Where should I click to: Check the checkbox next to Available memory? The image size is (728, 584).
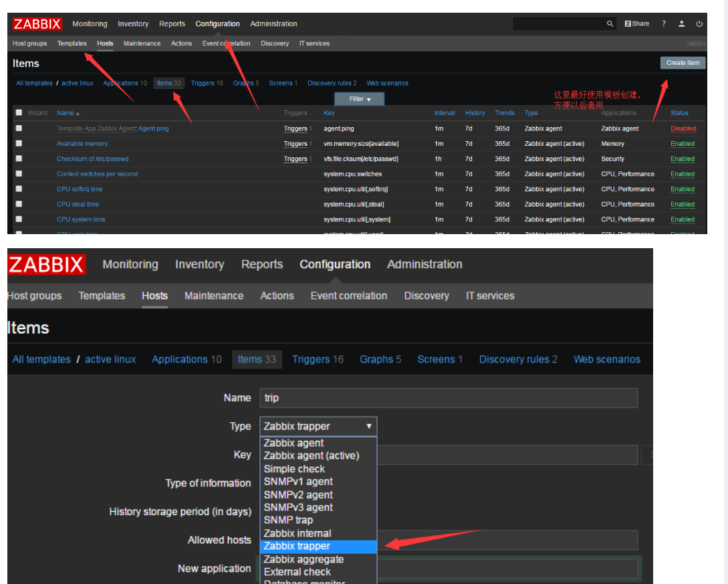pyautogui.click(x=19, y=143)
